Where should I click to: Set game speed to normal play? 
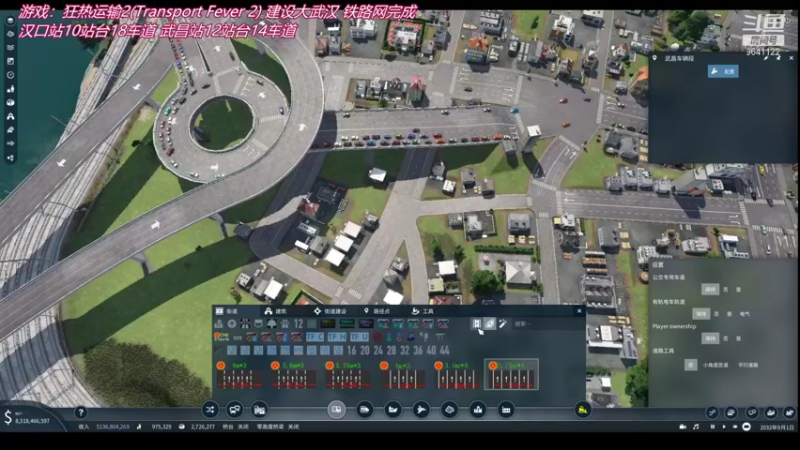pyautogui.click(x=724, y=427)
